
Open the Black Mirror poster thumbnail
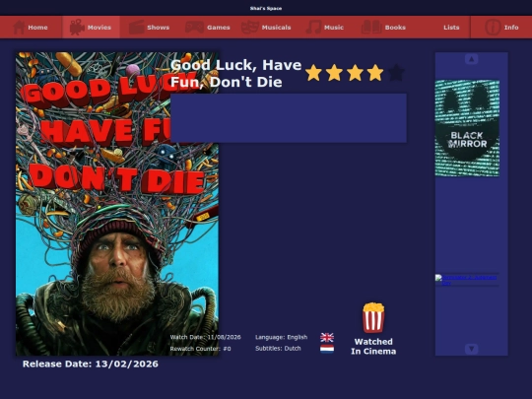467,128
